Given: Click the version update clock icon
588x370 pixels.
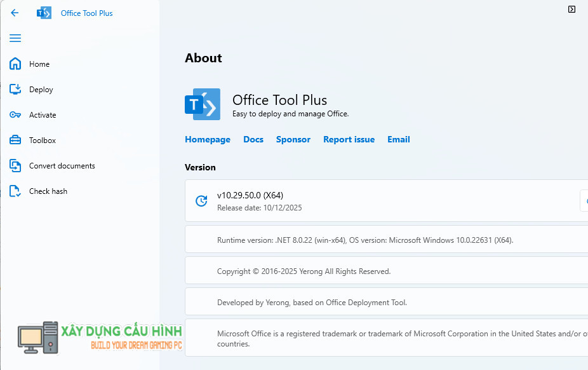Looking at the screenshot, I should tap(201, 201).
